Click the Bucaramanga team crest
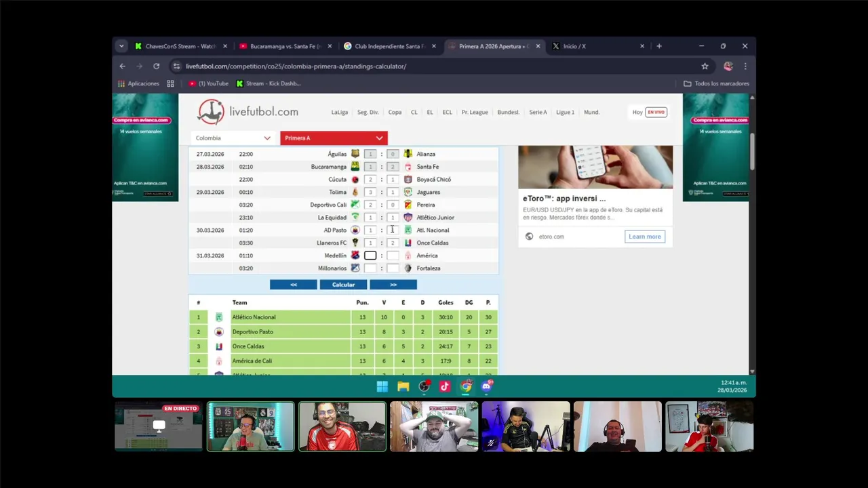This screenshot has width=868, height=488. point(355,167)
